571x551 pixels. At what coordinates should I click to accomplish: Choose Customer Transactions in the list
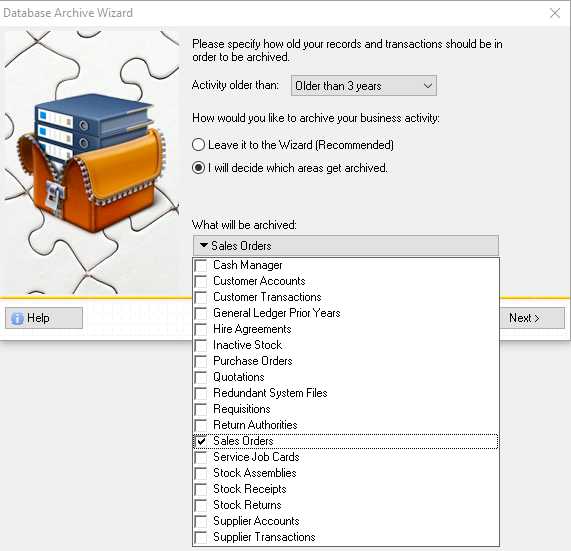[x=267, y=297]
